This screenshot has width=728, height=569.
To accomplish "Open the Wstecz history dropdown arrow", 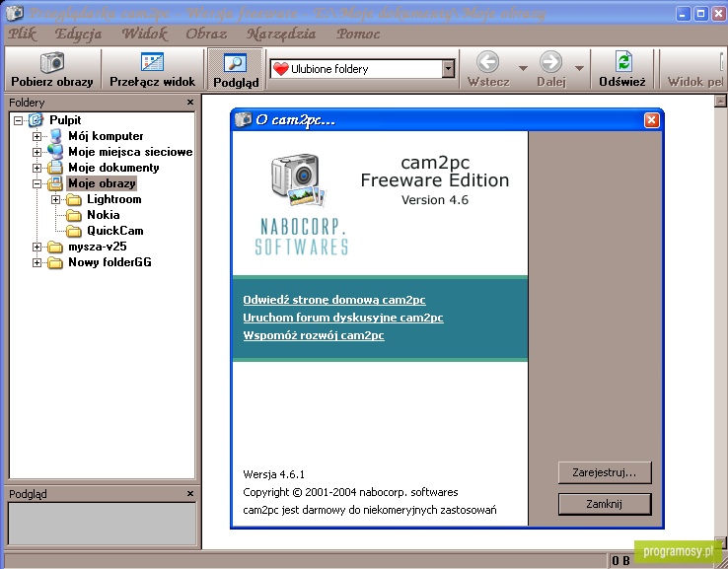I will click(523, 68).
